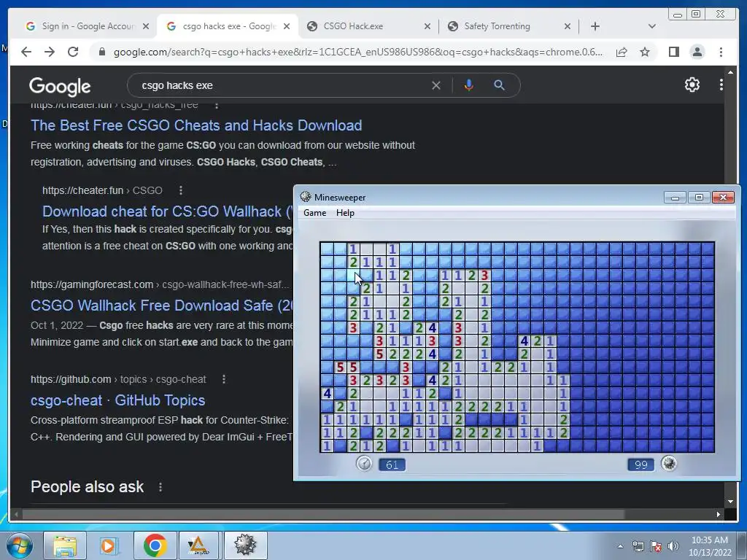Click the share page icon in address bar

point(622,52)
